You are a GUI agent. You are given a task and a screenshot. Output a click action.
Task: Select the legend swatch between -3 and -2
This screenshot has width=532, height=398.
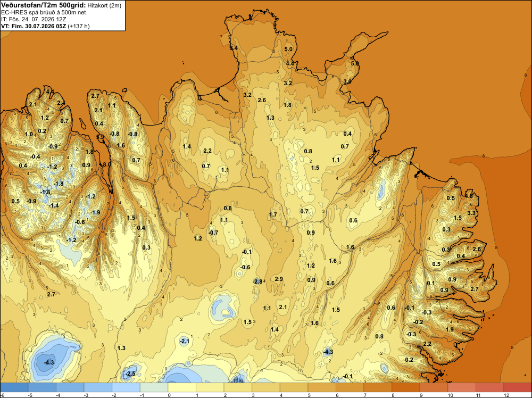click(98, 387)
